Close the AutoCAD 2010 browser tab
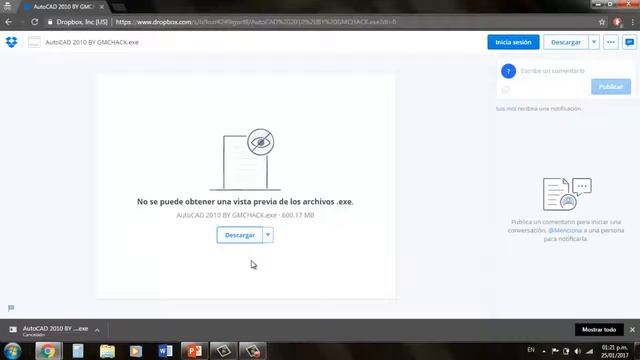 [x=102, y=7]
